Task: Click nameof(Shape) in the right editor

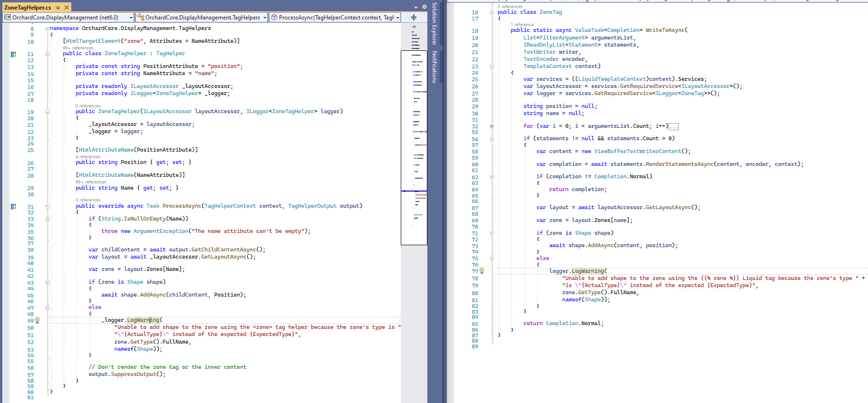Action: 583,300
